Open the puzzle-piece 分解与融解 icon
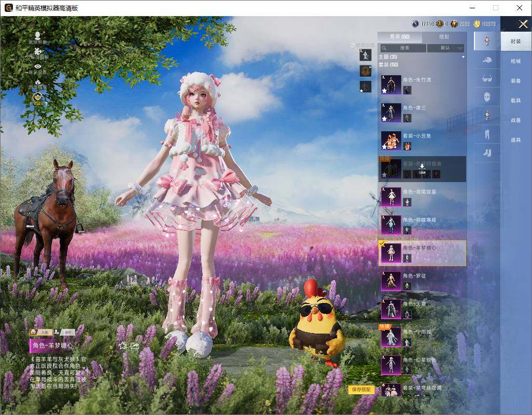 pyautogui.click(x=38, y=53)
